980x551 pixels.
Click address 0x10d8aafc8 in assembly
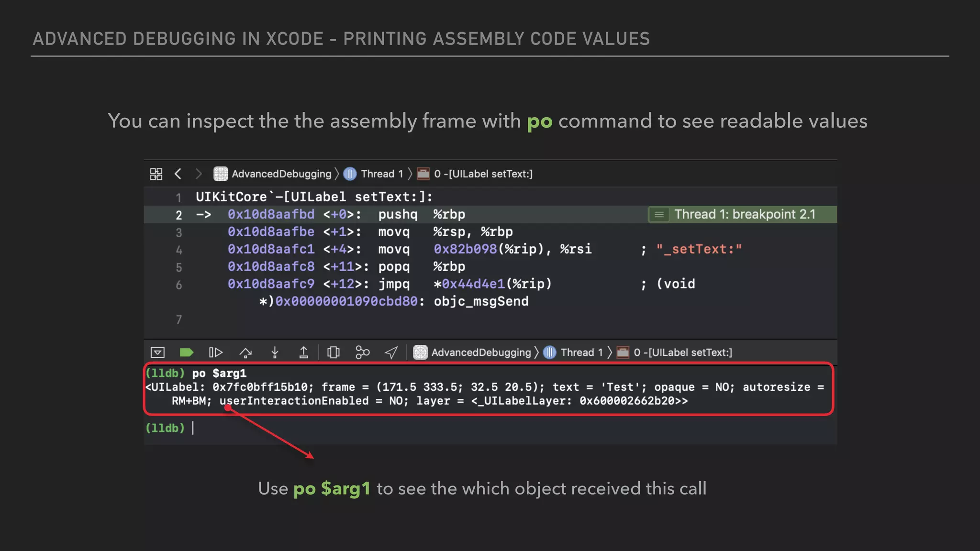click(271, 266)
